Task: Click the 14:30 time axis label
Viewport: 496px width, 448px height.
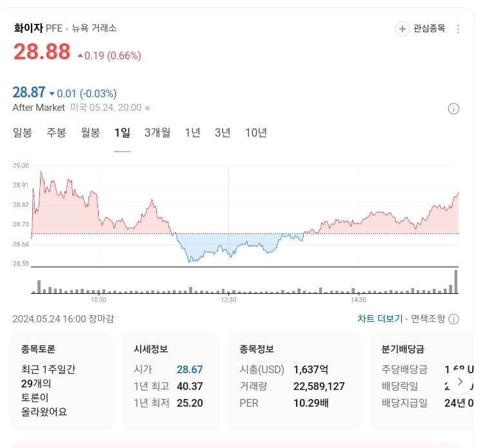Action: [359, 300]
